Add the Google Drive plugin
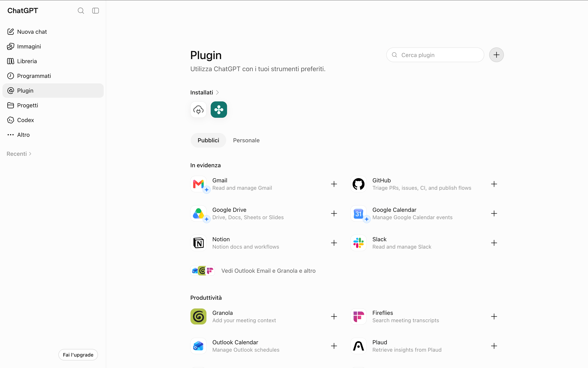Screen dimensions: 588x368 click(x=334, y=213)
